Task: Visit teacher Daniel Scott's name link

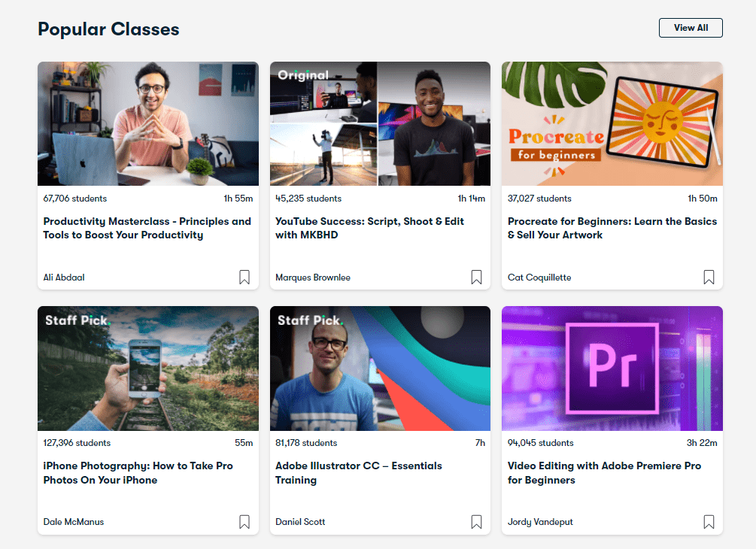Action: coord(300,522)
